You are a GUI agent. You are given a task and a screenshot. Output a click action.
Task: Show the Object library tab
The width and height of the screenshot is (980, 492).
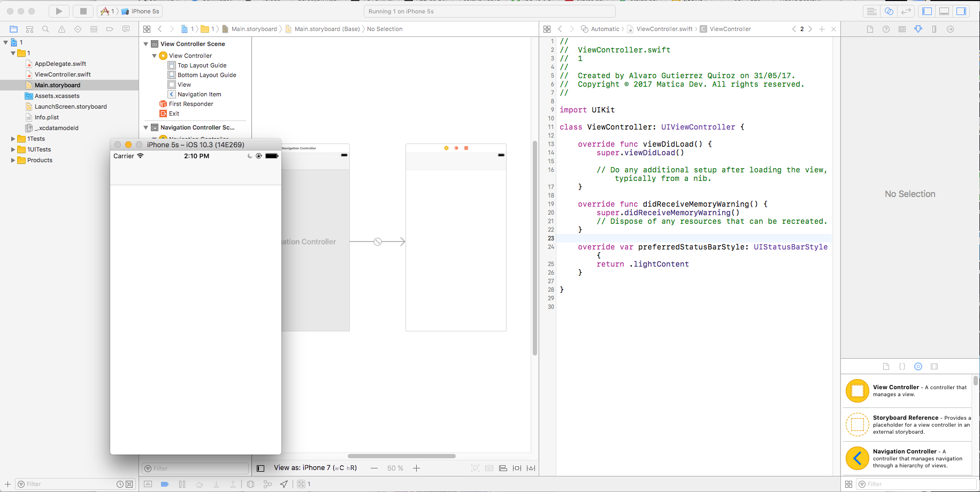(918, 367)
